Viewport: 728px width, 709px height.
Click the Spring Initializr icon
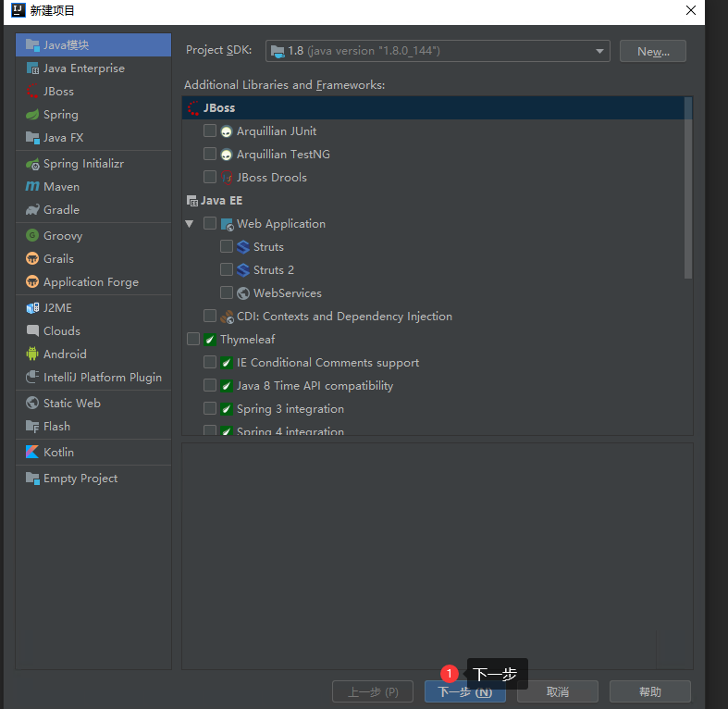32,164
